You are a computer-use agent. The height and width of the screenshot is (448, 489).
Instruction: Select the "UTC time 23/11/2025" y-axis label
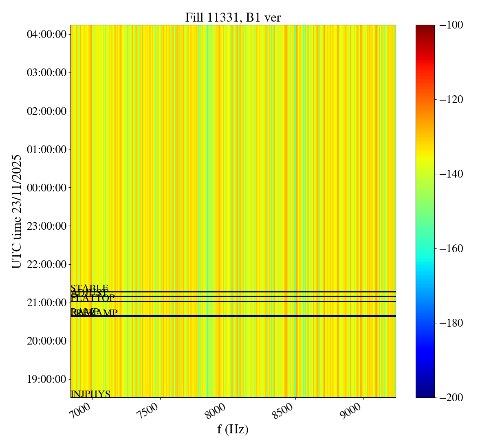[17, 211]
